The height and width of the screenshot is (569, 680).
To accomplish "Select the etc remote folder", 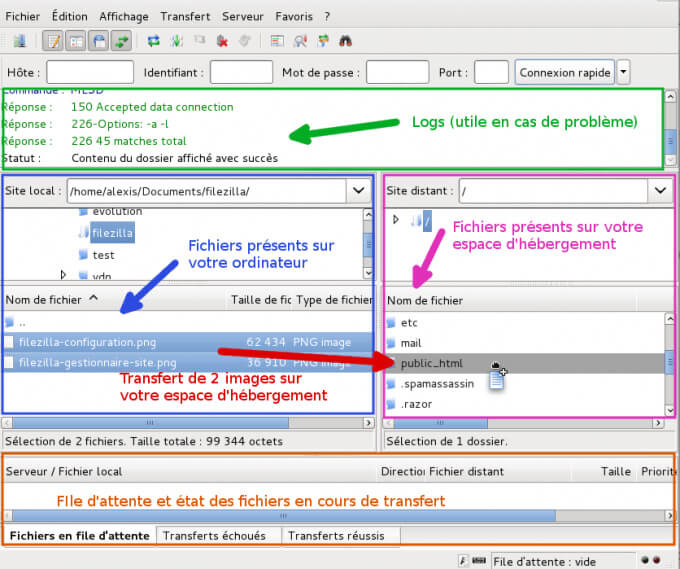I will [525, 323].
